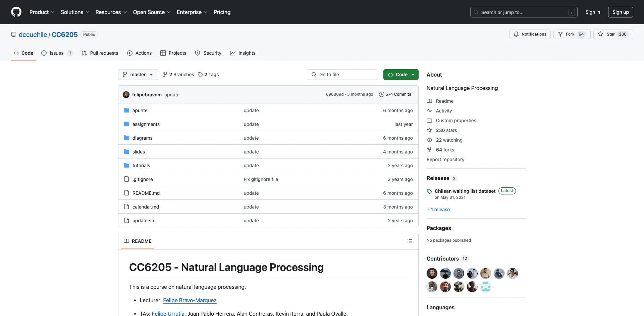644x316 pixels.
Task: Star the repository with the Star button
Action: click(x=613, y=34)
